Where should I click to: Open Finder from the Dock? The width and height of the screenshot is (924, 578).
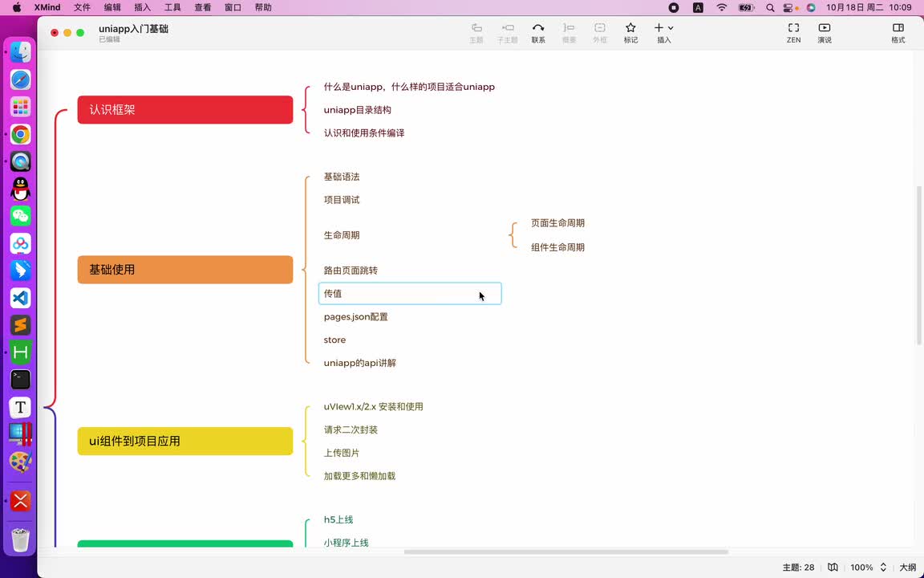[21, 52]
